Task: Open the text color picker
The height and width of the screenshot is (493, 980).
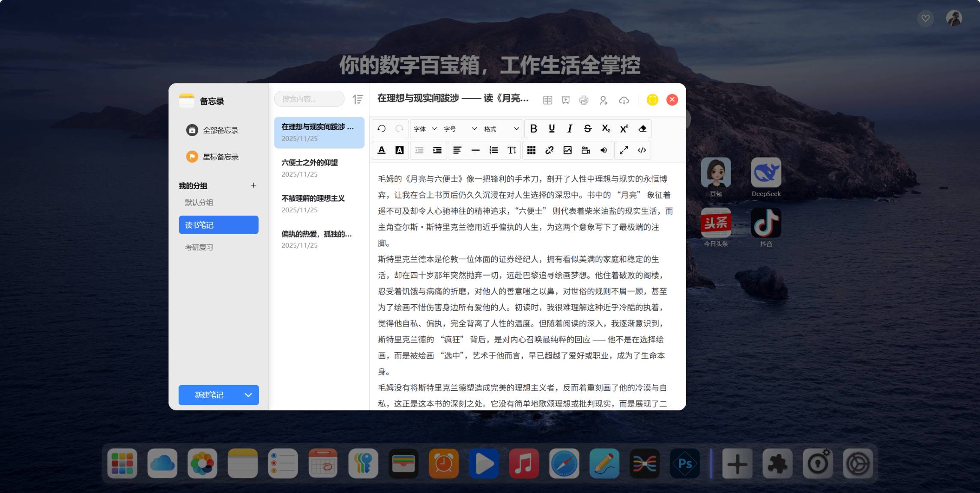Action: point(381,150)
